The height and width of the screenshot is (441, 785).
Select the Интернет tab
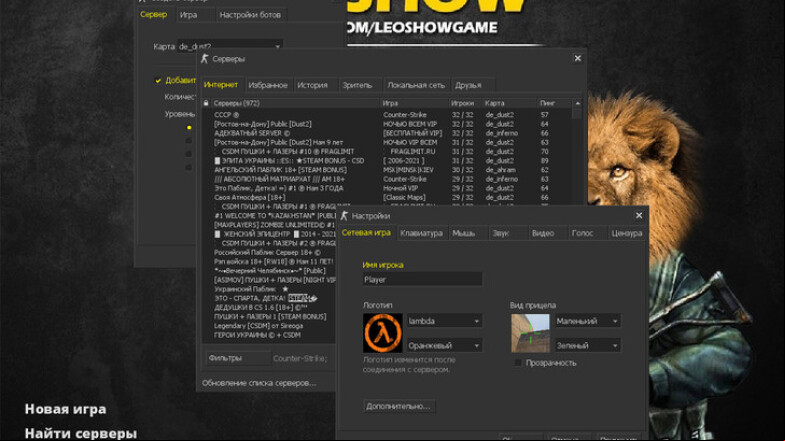pyautogui.click(x=221, y=85)
